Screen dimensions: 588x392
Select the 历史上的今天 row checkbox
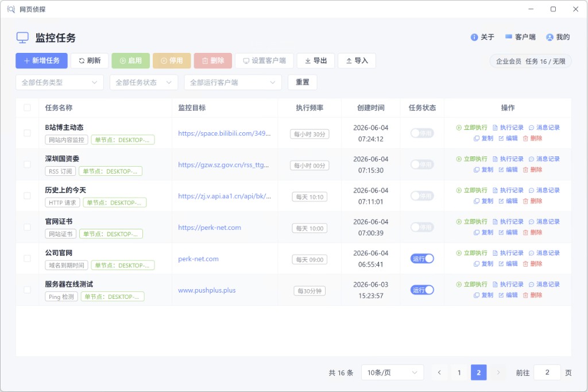27,196
